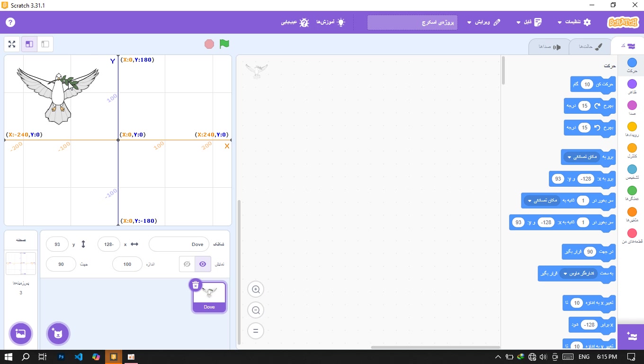Click the sprite direction field showing 90
Screen dimensions: 644x364
point(61,264)
